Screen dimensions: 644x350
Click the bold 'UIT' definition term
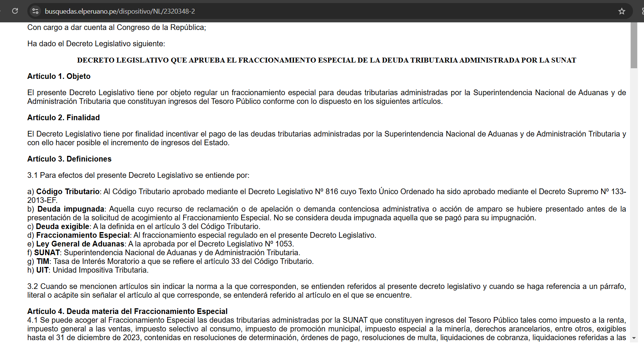(42, 270)
